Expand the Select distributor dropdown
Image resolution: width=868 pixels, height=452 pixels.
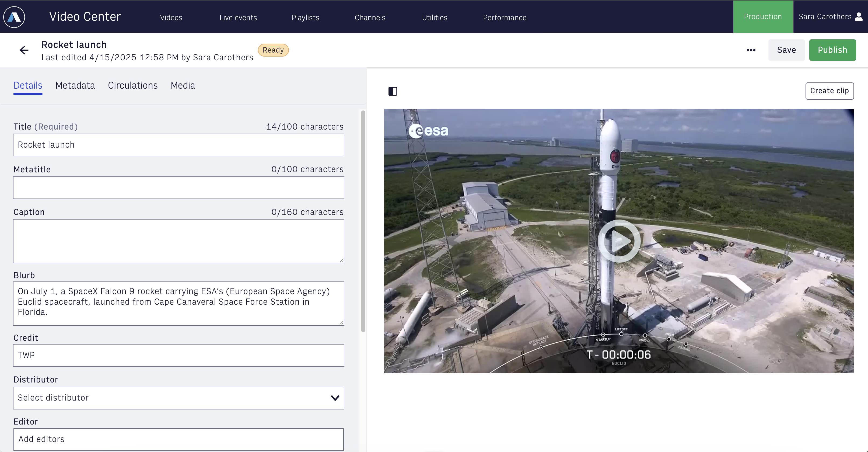coord(178,398)
